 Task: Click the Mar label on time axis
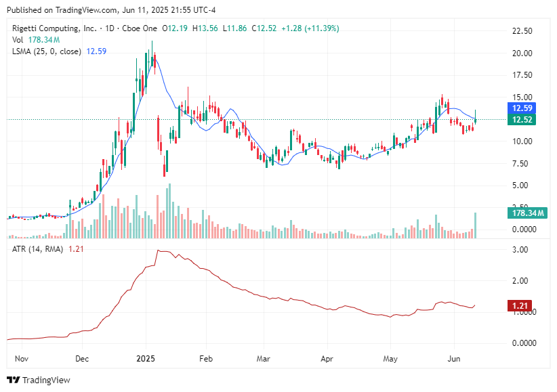click(263, 359)
